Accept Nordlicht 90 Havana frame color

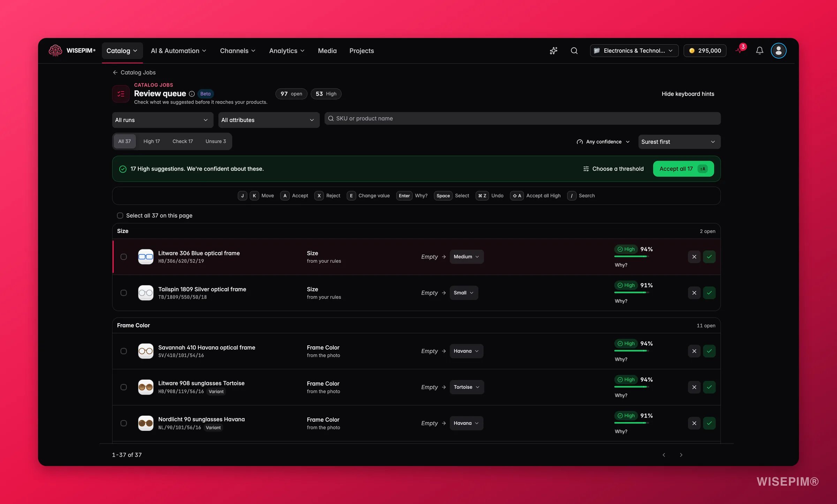pos(709,423)
